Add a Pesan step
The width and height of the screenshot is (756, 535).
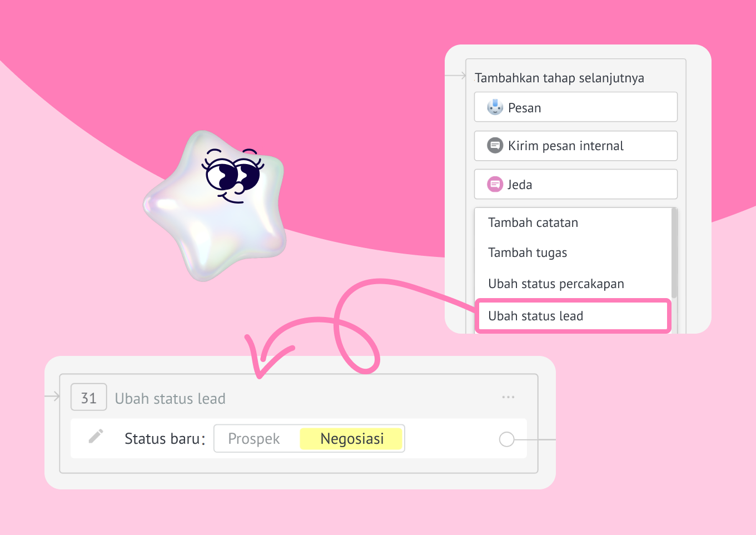[576, 107]
